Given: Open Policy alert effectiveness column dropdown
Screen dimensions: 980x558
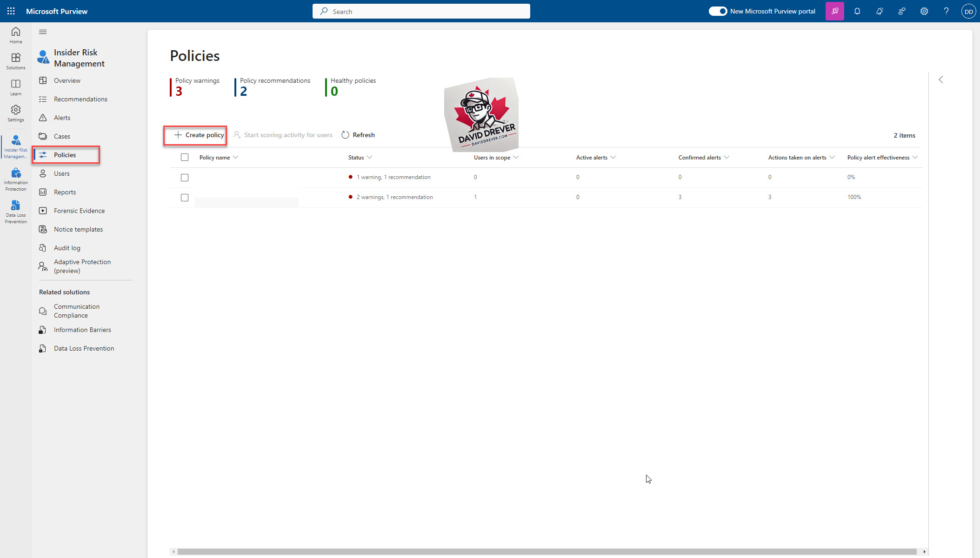Looking at the screenshot, I should pyautogui.click(x=915, y=157).
